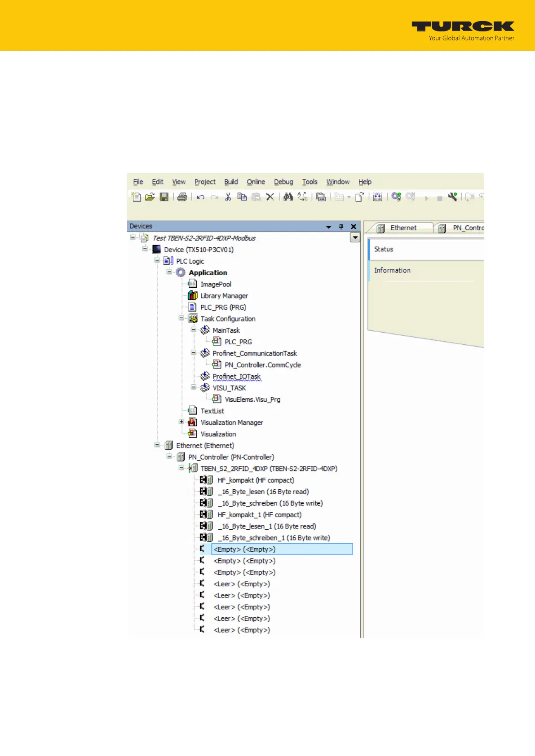Select PLC_PRG (PRG) in the tree
This screenshot has width=535, height=756.
click(x=223, y=307)
